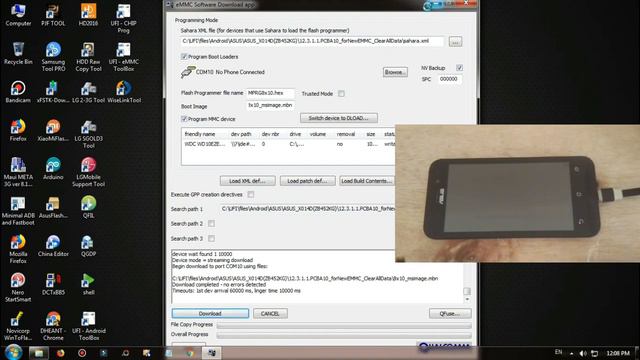Click the removal column header
This screenshot has width=640, height=360.
pyautogui.click(x=346, y=134)
